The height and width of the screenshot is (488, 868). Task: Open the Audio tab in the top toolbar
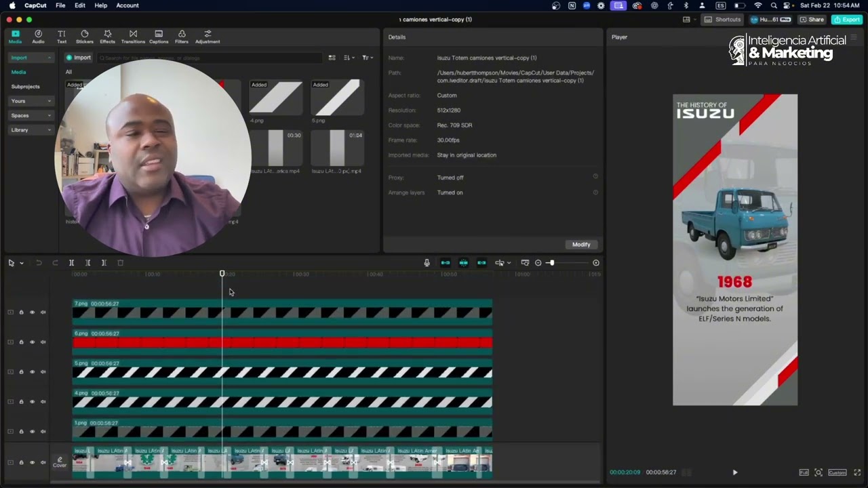pyautogui.click(x=38, y=37)
